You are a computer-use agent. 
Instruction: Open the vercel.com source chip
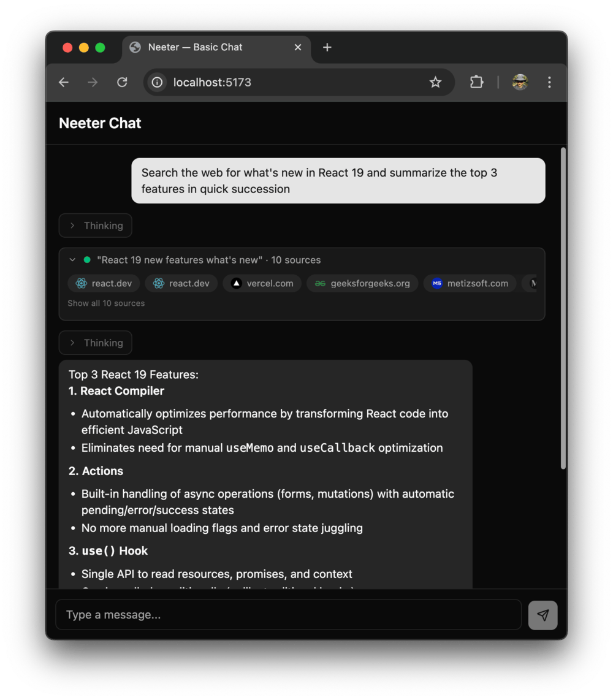click(x=262, y=283)
